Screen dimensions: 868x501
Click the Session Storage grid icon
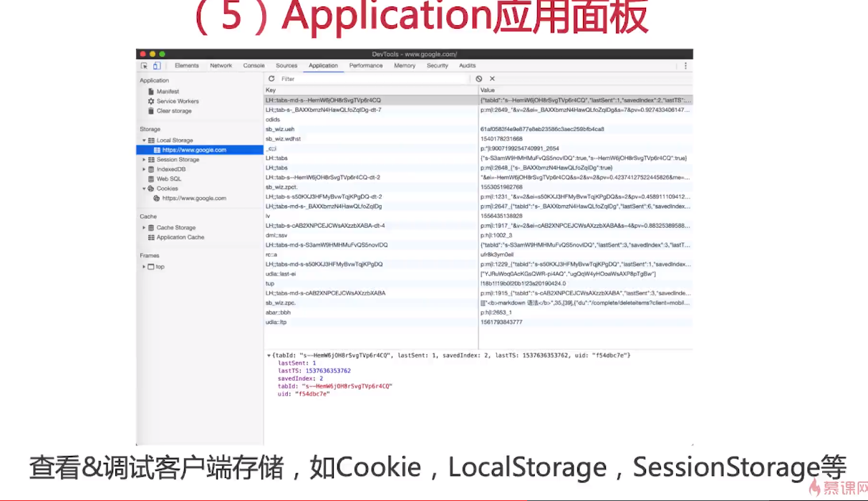click(151, 160)
